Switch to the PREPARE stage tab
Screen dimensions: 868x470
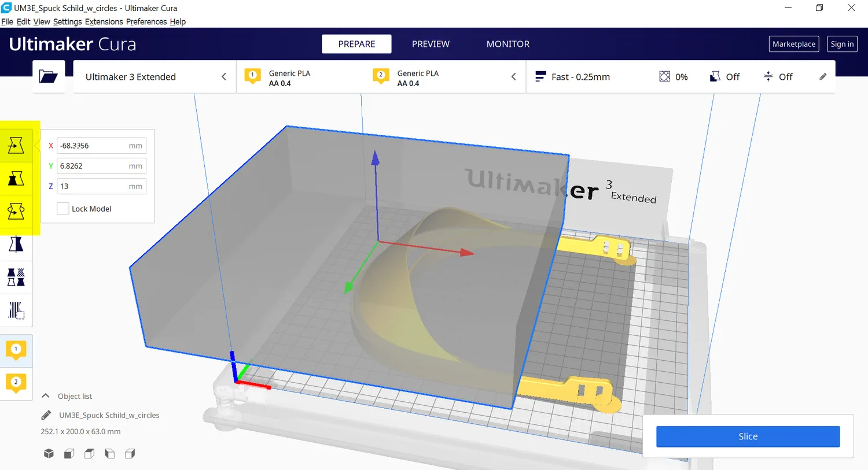(356, 44)
